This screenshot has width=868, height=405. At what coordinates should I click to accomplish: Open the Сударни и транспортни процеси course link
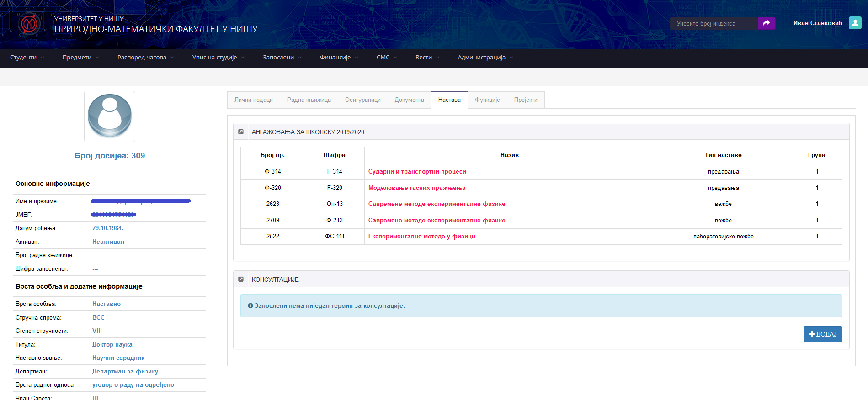click(x=417, y=172)
